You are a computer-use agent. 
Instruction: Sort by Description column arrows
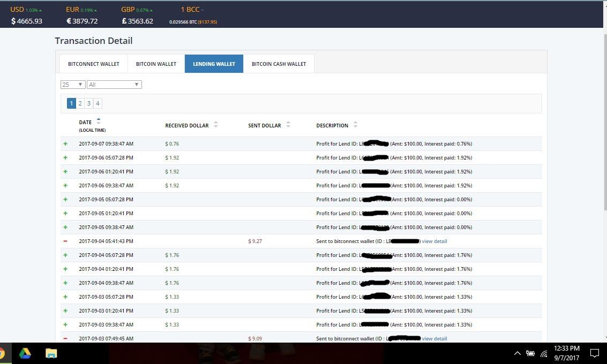(x=355, y=125)
